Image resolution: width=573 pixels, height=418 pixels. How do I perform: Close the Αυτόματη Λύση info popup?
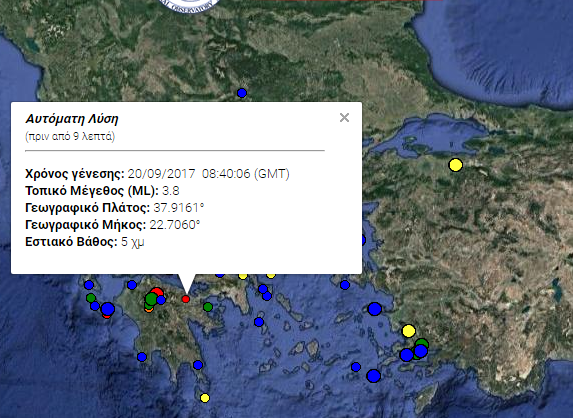coord(344,118)
